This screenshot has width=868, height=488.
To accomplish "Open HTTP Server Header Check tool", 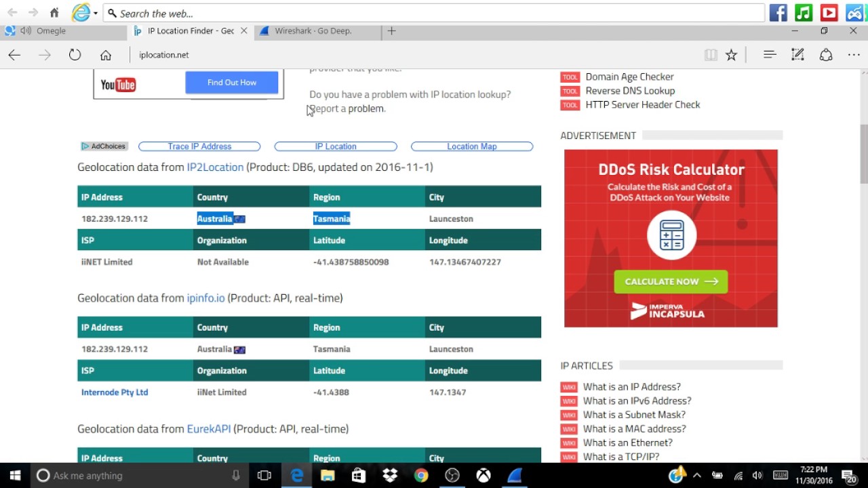I will [643, 104].
